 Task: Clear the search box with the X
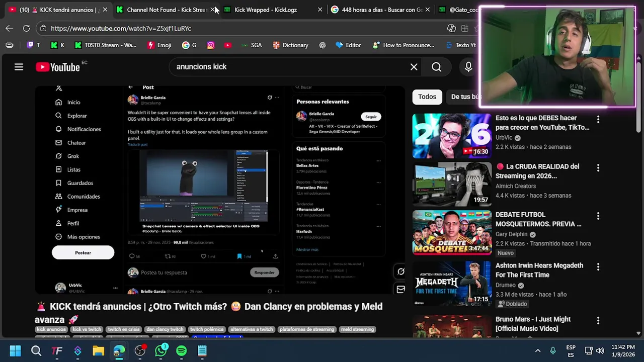pos(414,67)
